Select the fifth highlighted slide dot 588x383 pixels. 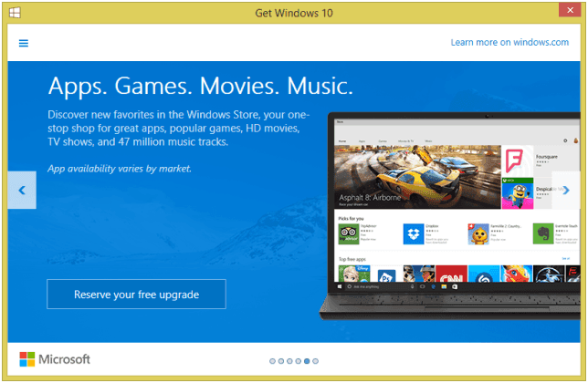(307, 361)
